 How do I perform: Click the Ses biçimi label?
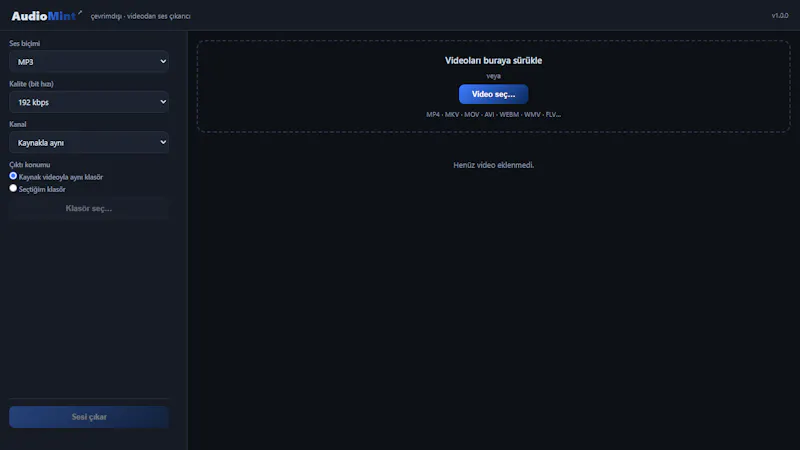click(x=24, y=43)
